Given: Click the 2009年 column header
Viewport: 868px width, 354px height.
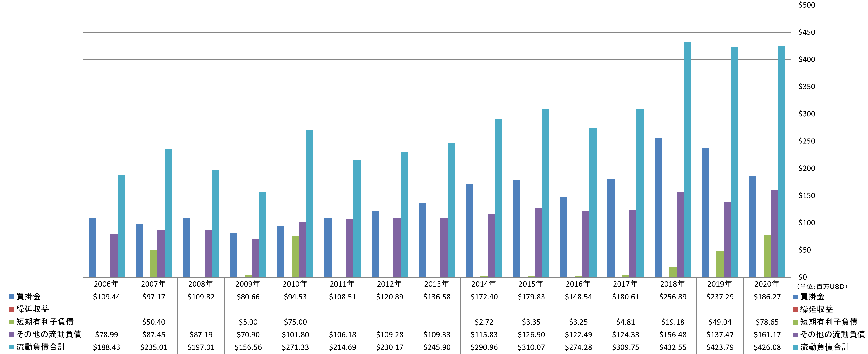Looking at the screenshot, I should [248, 284].
